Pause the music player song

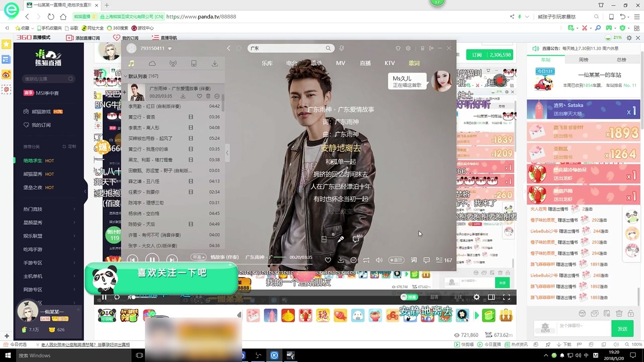click(x=152, y=259)
